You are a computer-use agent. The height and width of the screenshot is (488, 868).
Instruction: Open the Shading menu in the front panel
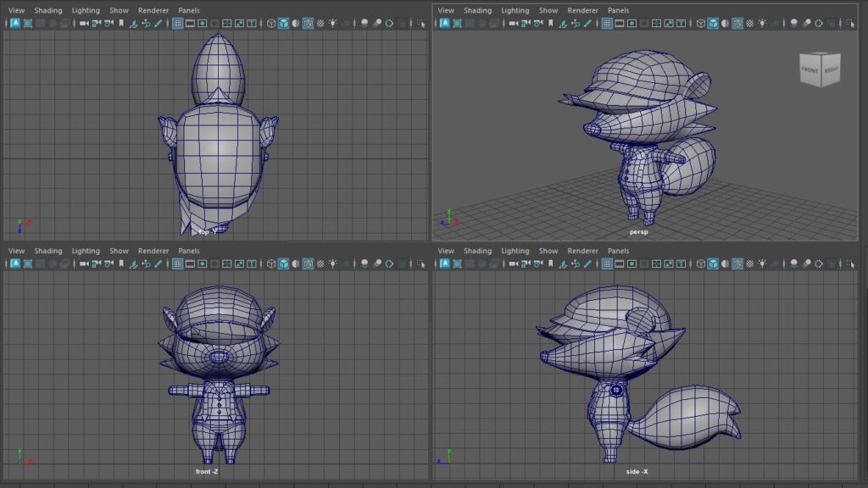tap(48, 251)
